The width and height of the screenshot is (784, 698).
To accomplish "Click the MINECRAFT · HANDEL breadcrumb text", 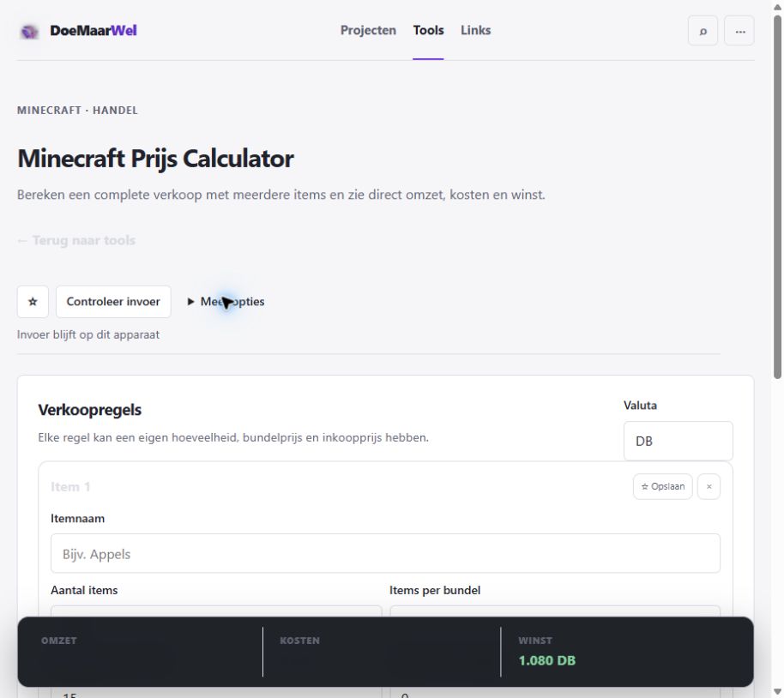I will coord(77,111).
